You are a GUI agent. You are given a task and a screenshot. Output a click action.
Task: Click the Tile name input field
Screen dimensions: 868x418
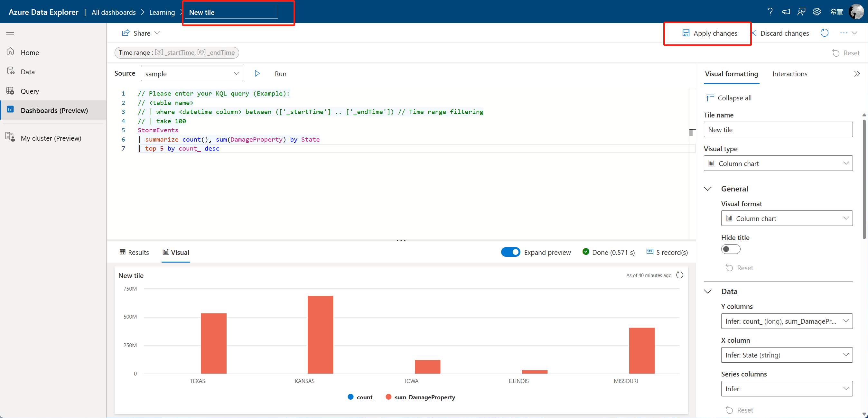778,130
